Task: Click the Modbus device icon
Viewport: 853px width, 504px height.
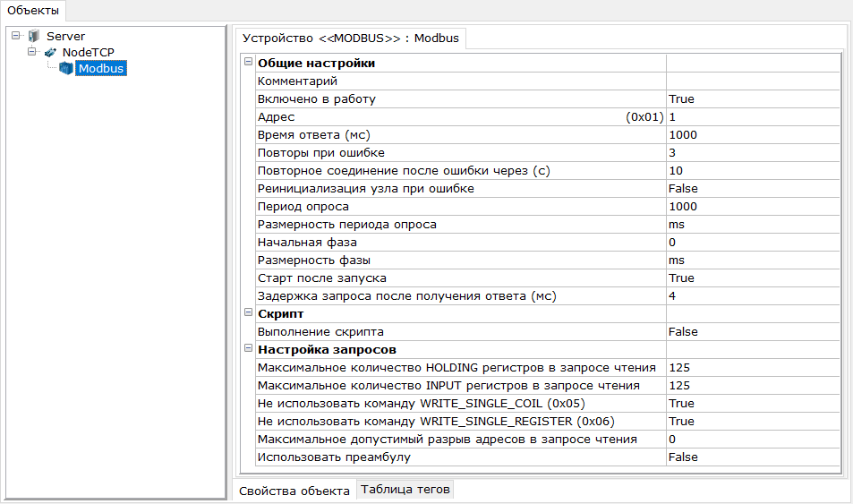Action: [x=65, y=69]
